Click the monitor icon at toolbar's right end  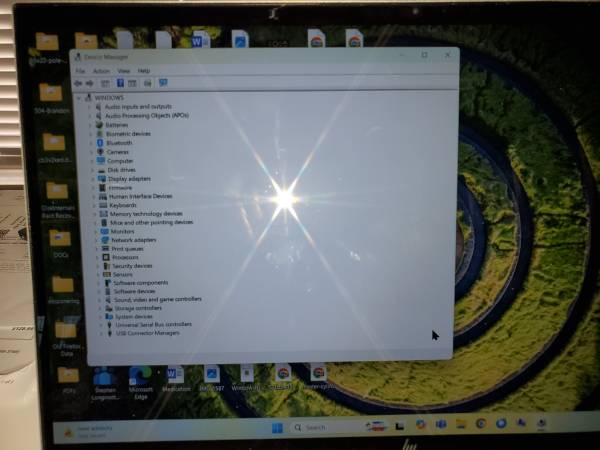(x=163, y=83)
